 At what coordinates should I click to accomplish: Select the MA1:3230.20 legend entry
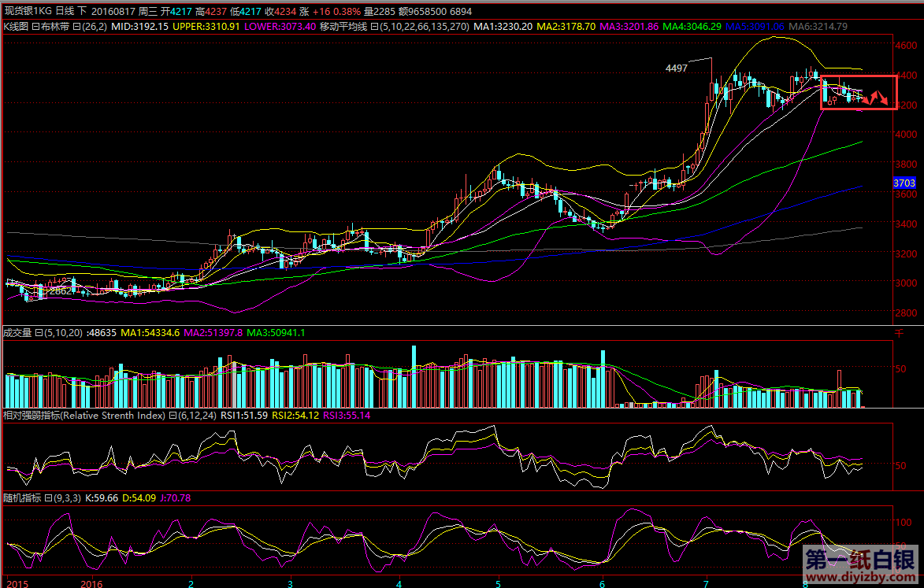tap(503, 27)
